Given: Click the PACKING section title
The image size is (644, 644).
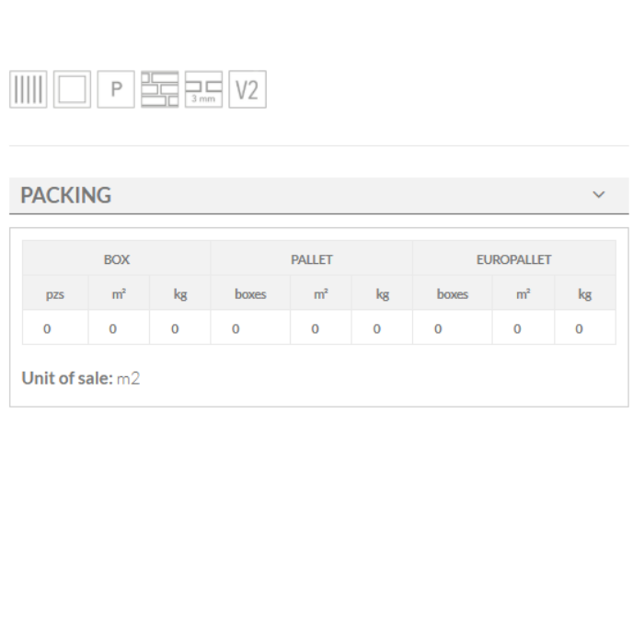Looking at the screenshot, I should tap(66, 195).
